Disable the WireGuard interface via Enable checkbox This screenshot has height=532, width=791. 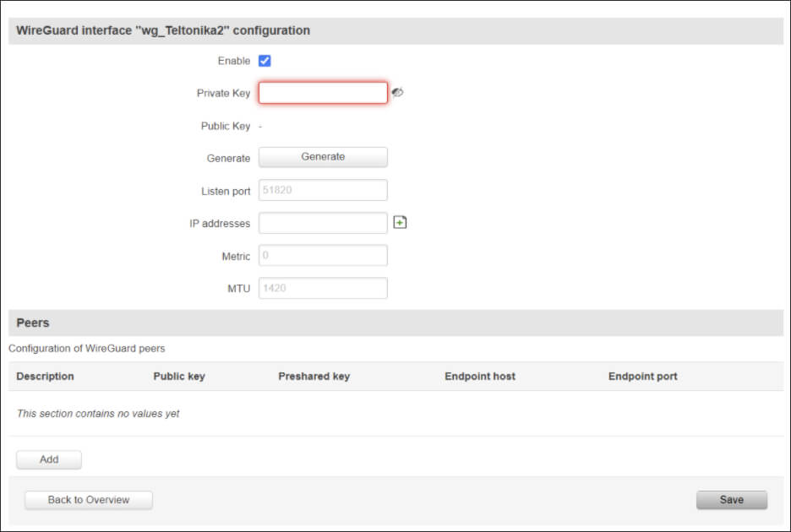pyautogui.click(x=265, y=60)
